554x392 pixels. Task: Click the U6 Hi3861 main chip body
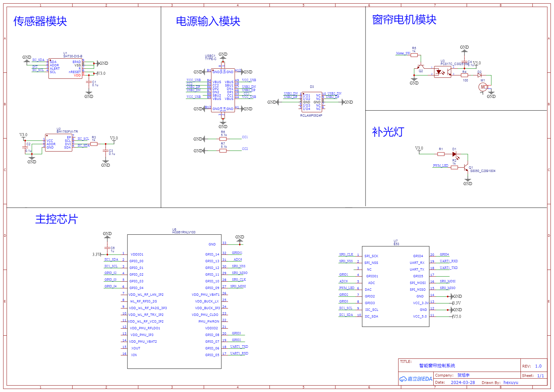pyautogui.click(x=174, y=301)
